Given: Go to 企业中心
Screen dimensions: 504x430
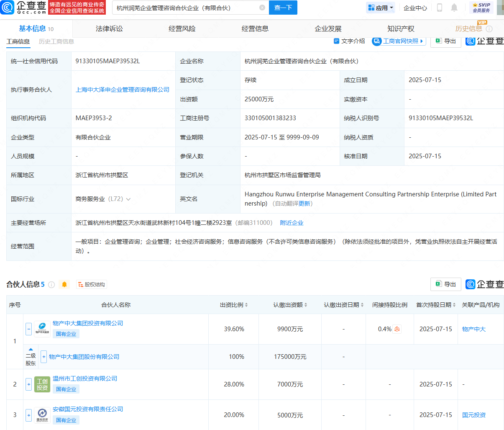Looking at the screenshot, I should [415, 8].
